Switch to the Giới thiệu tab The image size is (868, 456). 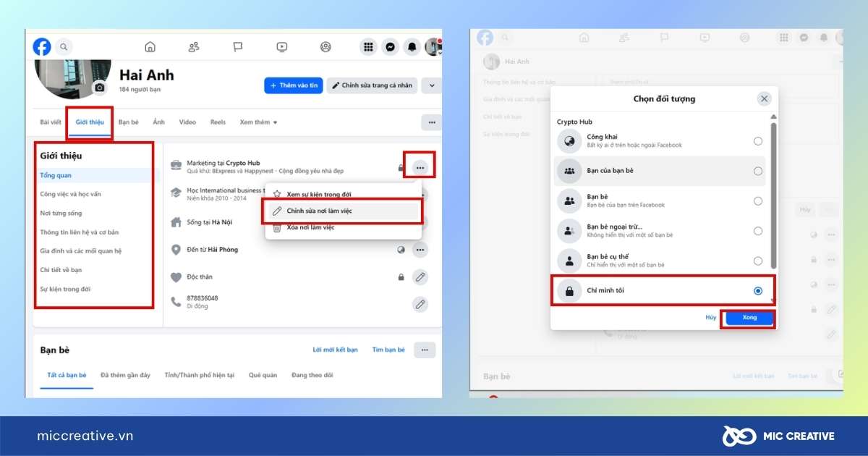(x=90, y=122)
